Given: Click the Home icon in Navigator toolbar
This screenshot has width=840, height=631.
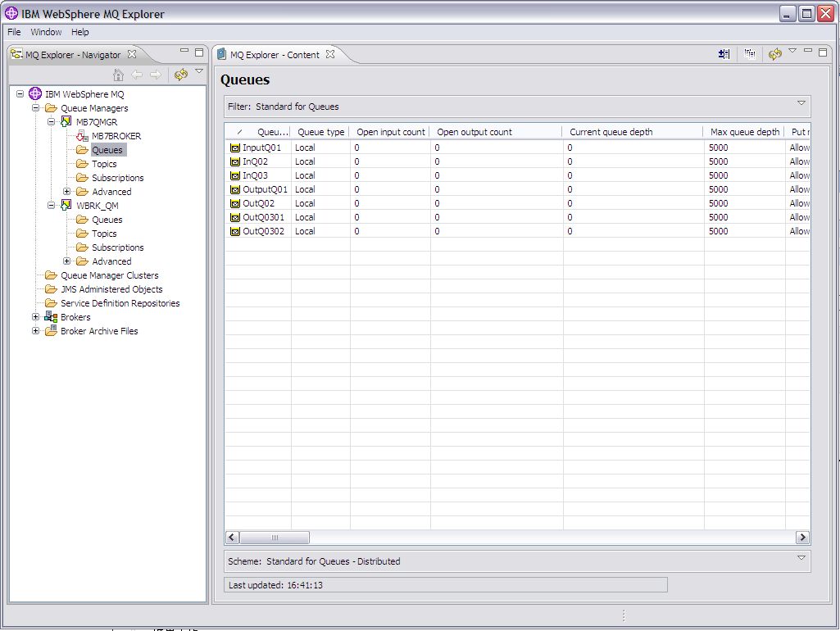Looking at the screenshot, I should coord(118,75).
